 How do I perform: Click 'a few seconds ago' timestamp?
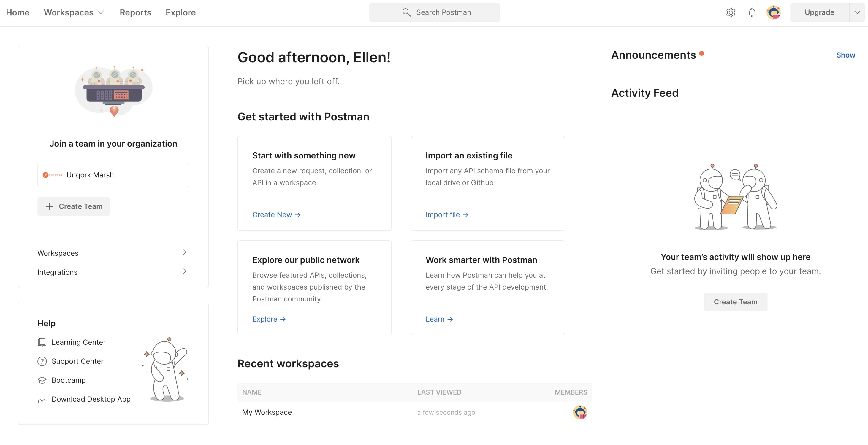[446, 412]
